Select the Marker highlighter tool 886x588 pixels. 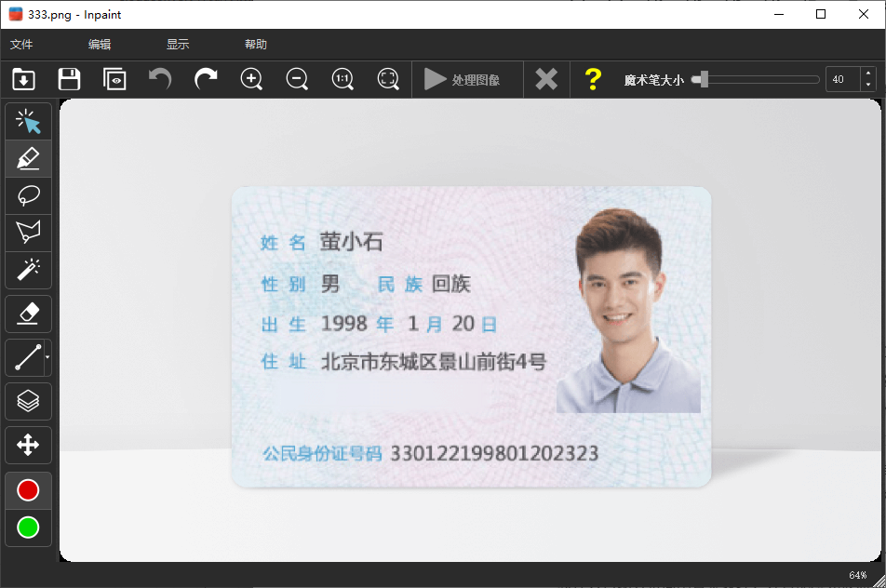28,159
